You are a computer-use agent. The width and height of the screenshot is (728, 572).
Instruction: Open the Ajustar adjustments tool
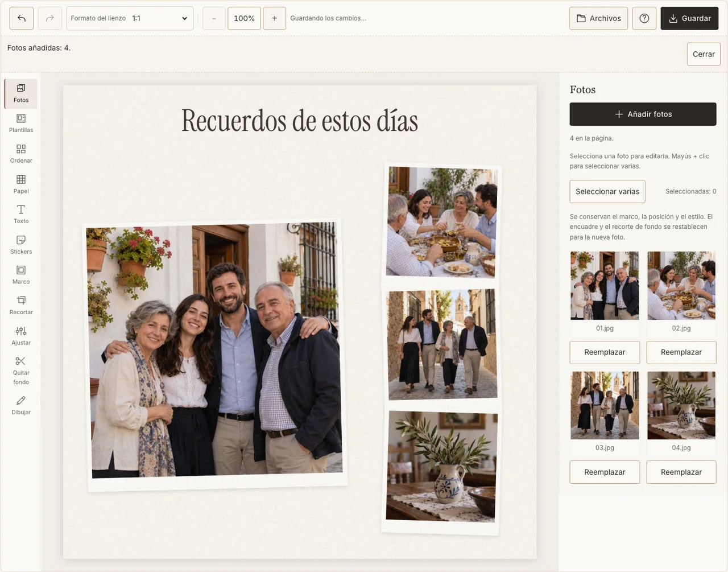(x=21, y=336)
